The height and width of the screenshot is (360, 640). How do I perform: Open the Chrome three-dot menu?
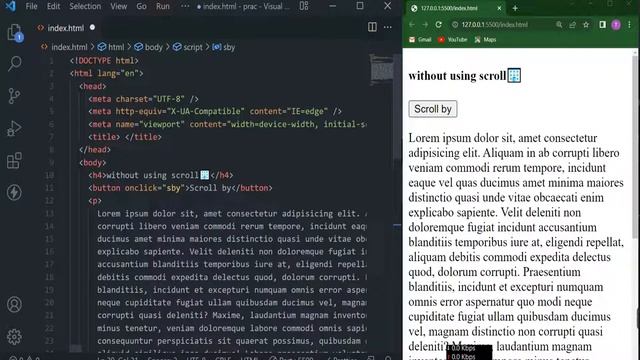point(630,24)
